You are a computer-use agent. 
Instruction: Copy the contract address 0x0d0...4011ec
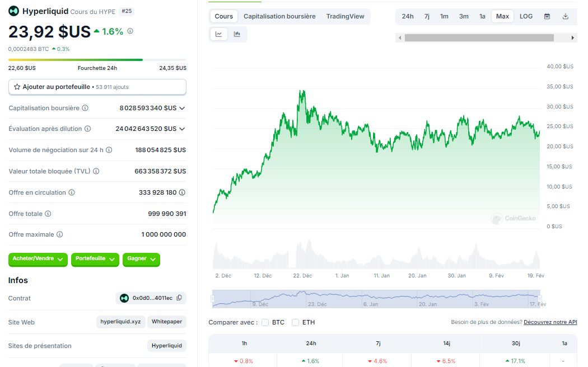[x=179, y=298]
